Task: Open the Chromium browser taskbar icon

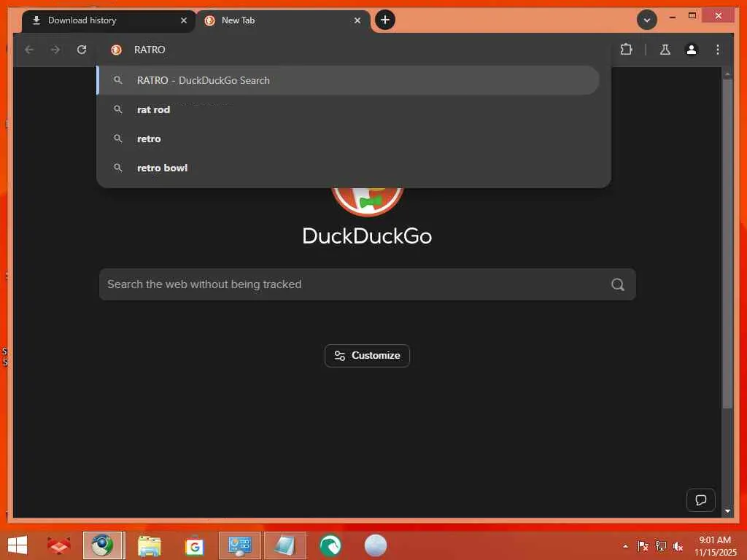Action: coord(104,545)
